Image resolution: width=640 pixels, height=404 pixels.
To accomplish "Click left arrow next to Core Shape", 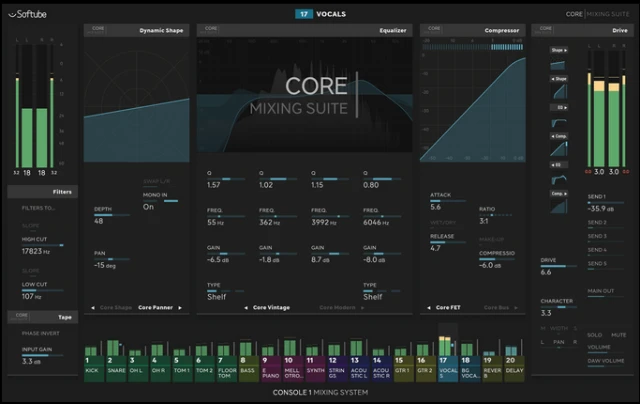I will point(93,307).
